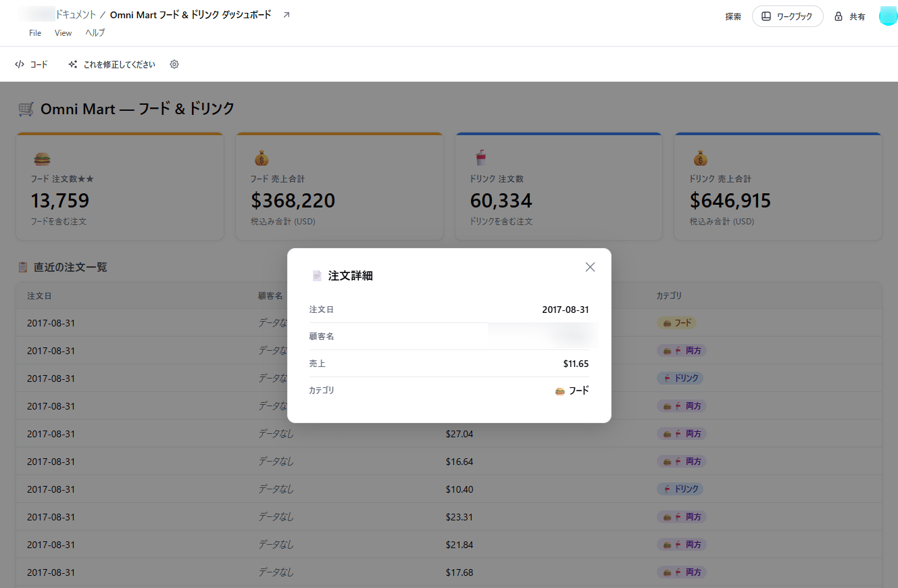Open the ヘルプ menu
The width and height of the screenshot is (898, 588).
point(95,33)
